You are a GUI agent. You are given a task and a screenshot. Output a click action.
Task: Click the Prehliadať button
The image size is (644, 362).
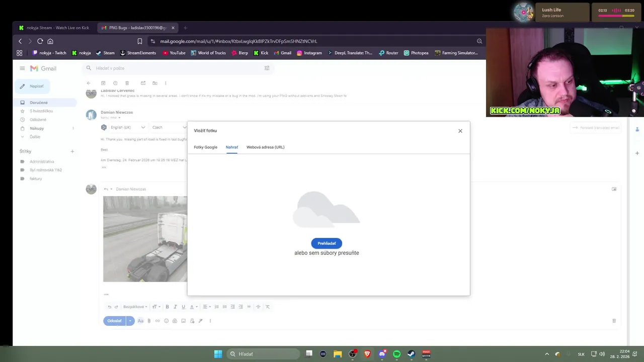tap(327, 243)
